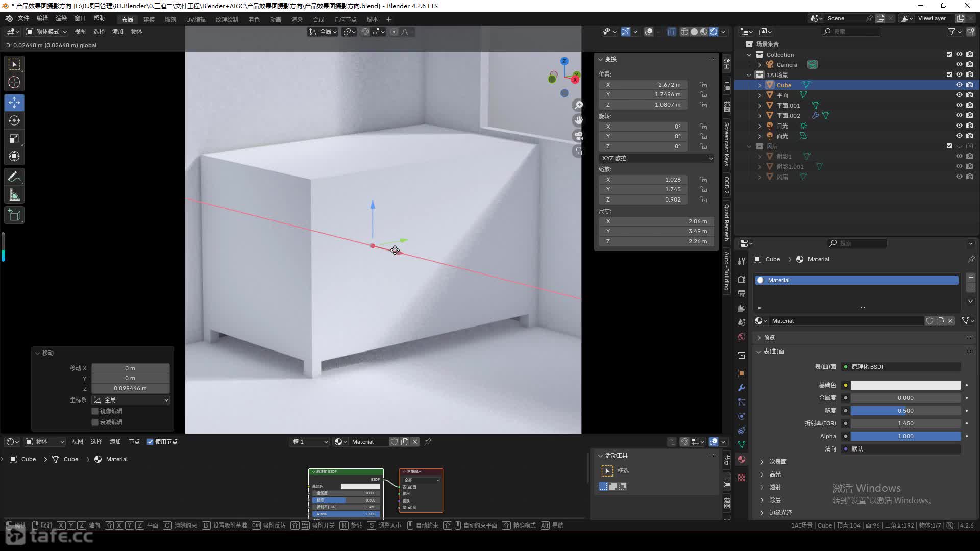Click the pan view hand icon
This screenshot has width=980, height=551.
tap(578, 120)
